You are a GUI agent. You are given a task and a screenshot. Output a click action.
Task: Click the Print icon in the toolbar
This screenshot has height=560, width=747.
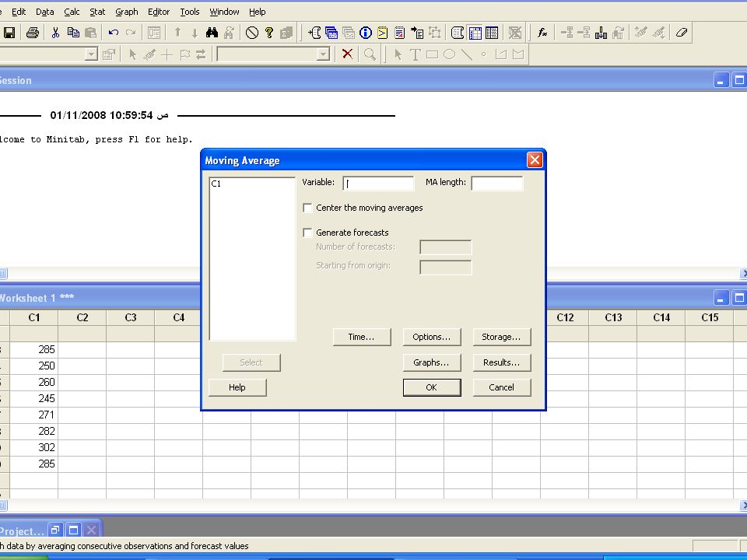pyautogui.click(x=33, y=33)
